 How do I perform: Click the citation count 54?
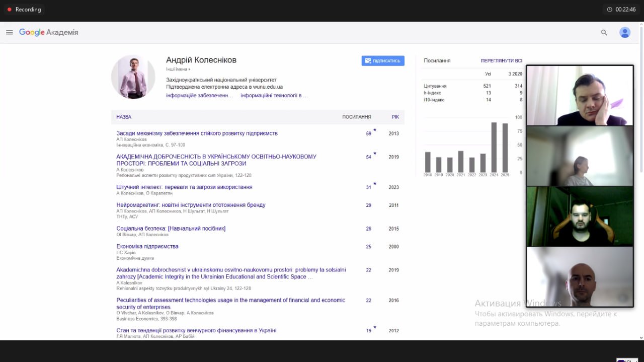[x=368, y=157]
